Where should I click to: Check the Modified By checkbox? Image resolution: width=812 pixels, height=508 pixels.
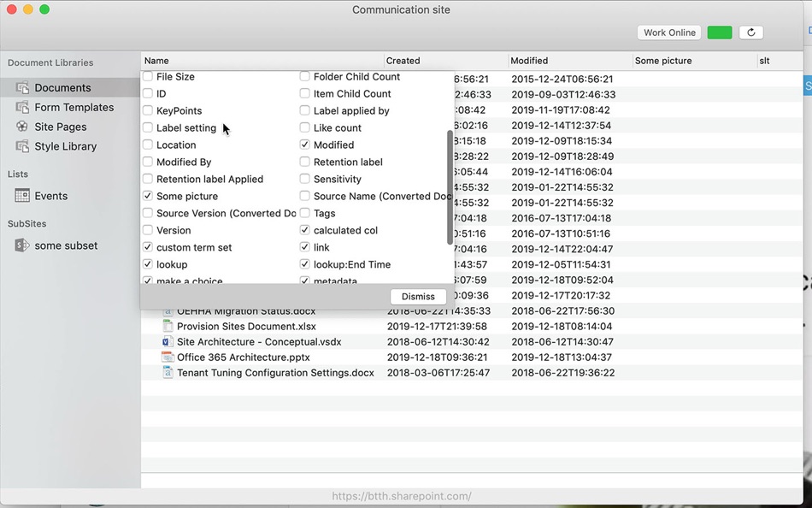pos(148,162)
